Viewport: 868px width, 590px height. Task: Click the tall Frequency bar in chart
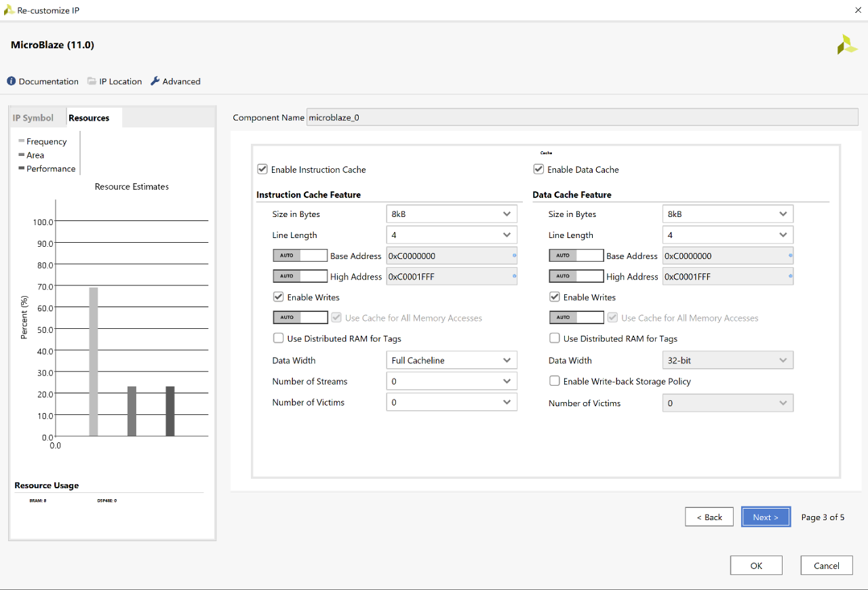click(x=94, y=361)
